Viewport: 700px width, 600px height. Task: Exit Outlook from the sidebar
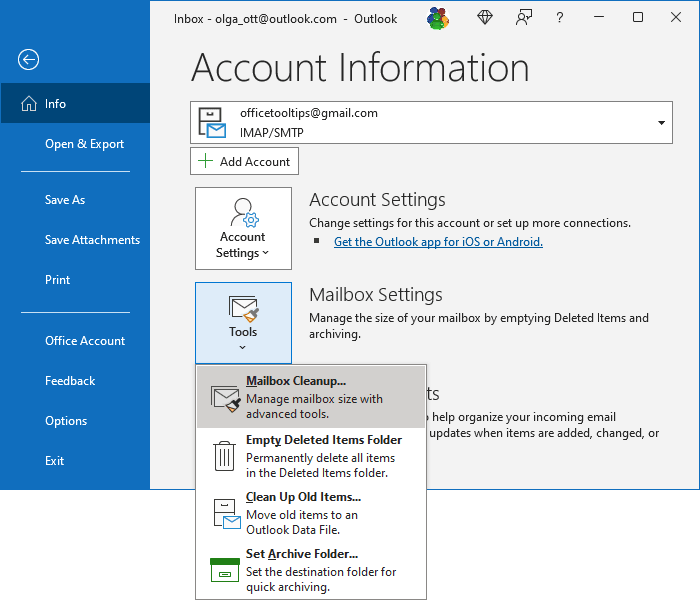(75, 461)
